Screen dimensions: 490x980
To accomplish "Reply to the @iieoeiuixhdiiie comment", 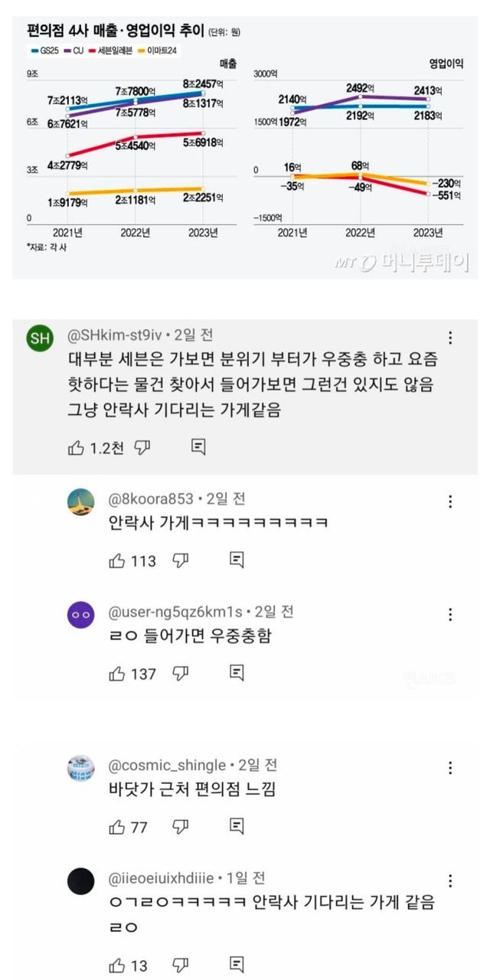I will click(237, 965).
